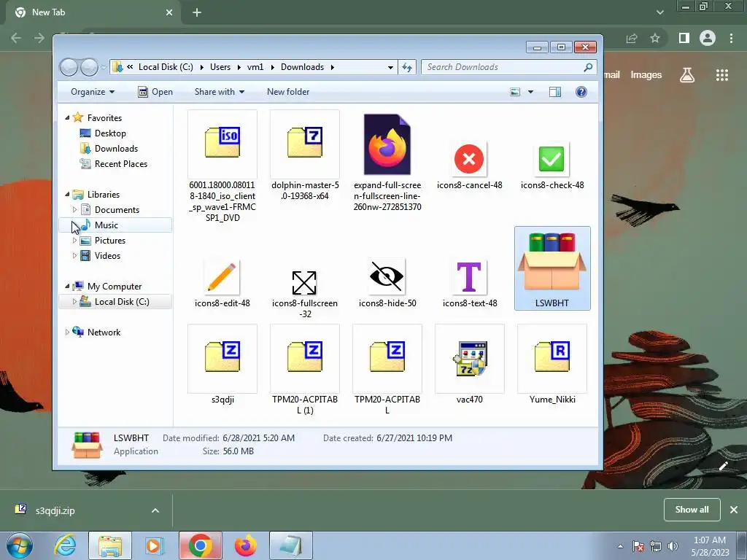Click Explorer back navigation button
The width and height of the screenshot is (747, 560).
point(69,67)
